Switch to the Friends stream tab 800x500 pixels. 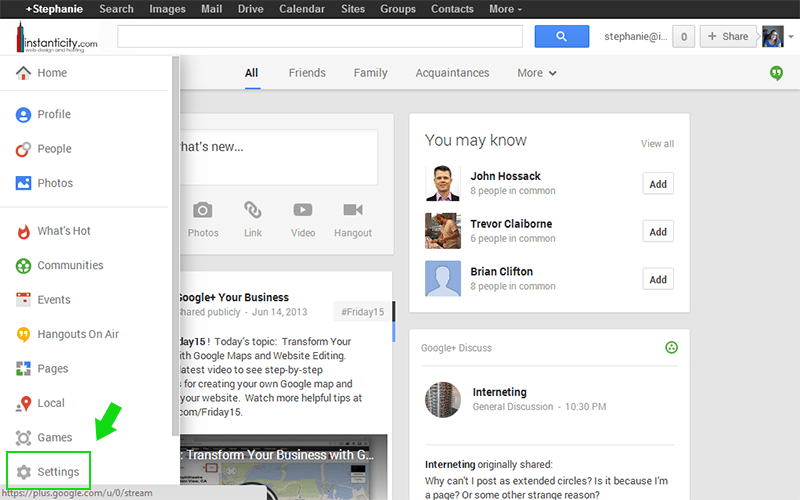pyautogui.click(x=307, y=73)
